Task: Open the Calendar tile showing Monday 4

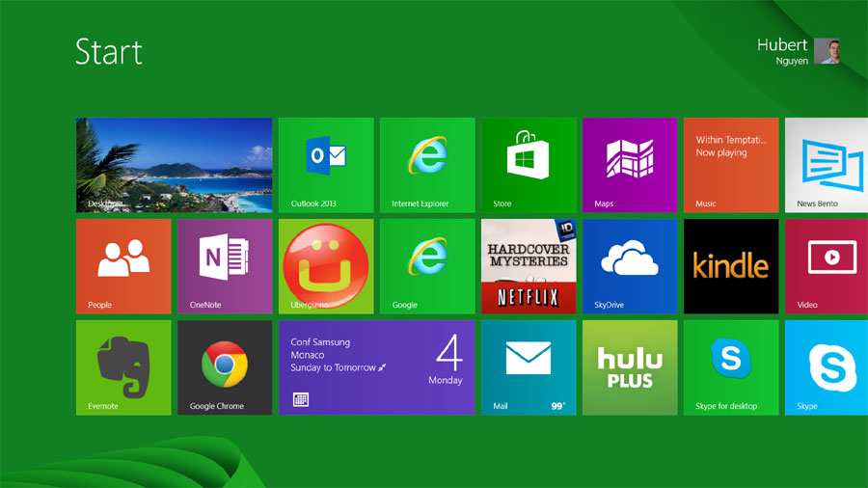Action: pos(377,367)
